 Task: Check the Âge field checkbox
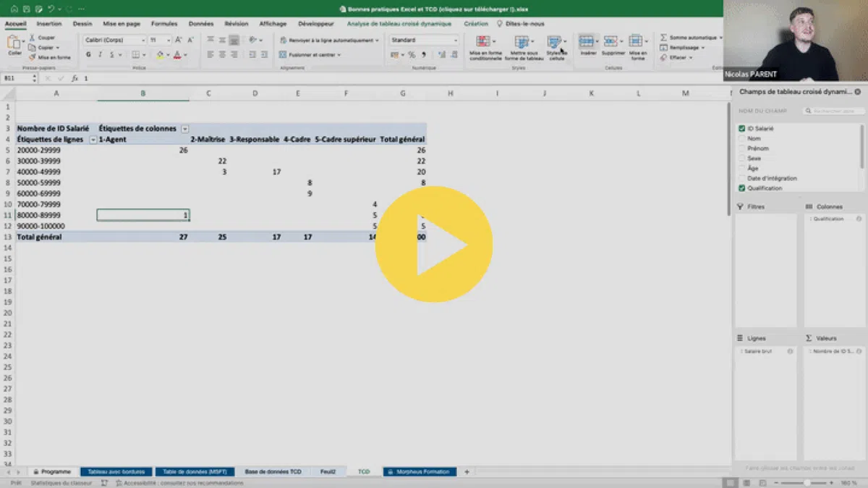741,168
